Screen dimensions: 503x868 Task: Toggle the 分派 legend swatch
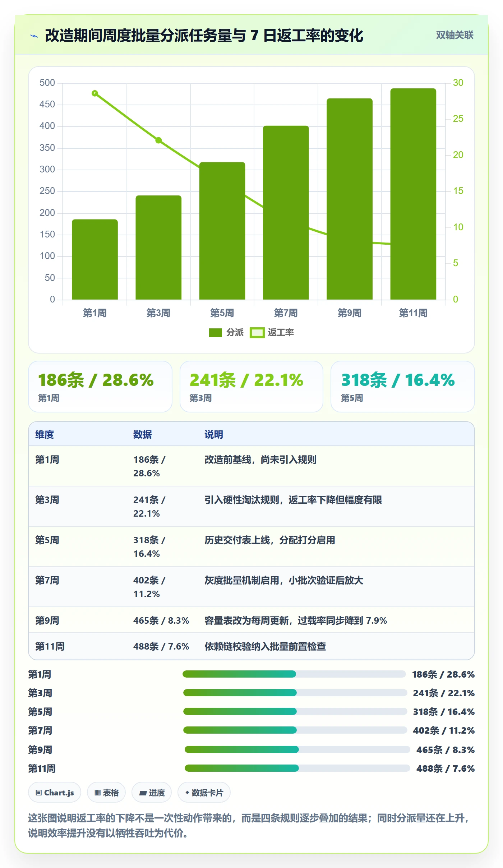(216, 333)
